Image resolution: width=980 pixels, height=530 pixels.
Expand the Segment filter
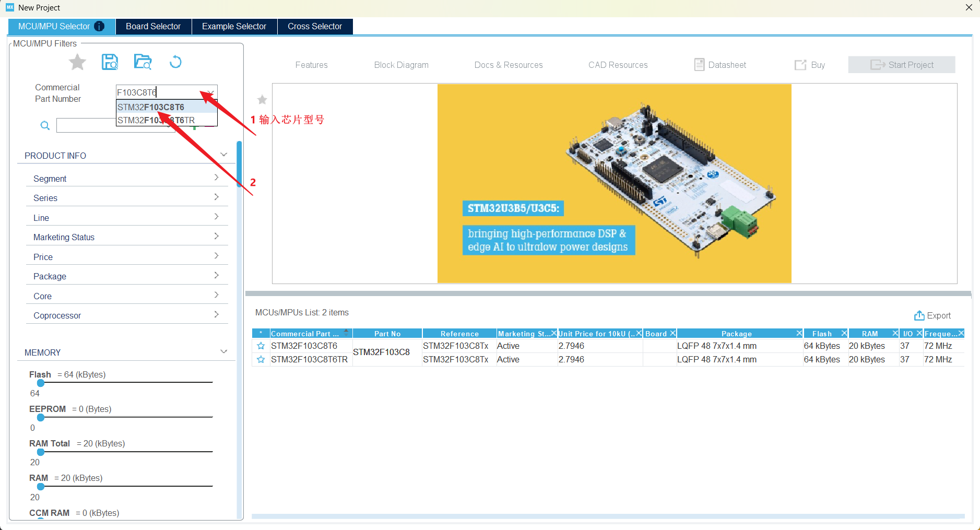(x=216, y=178)
